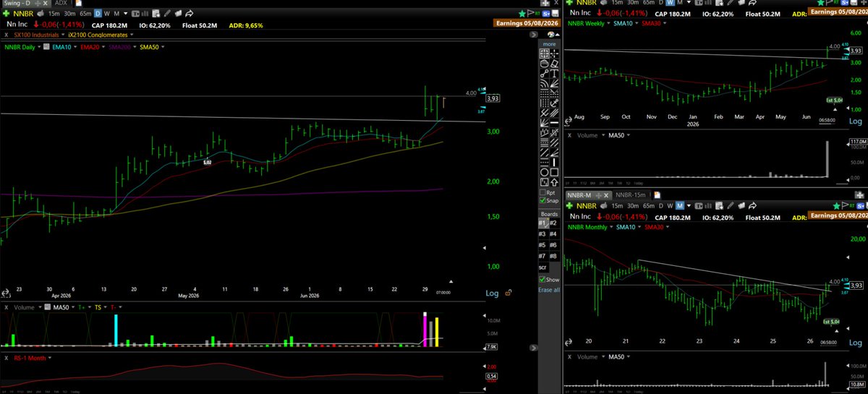The height and width of the screenshot is (394, 868).
Task: Open the SMA30 dropdown in monthly chart
Action: 668,227
